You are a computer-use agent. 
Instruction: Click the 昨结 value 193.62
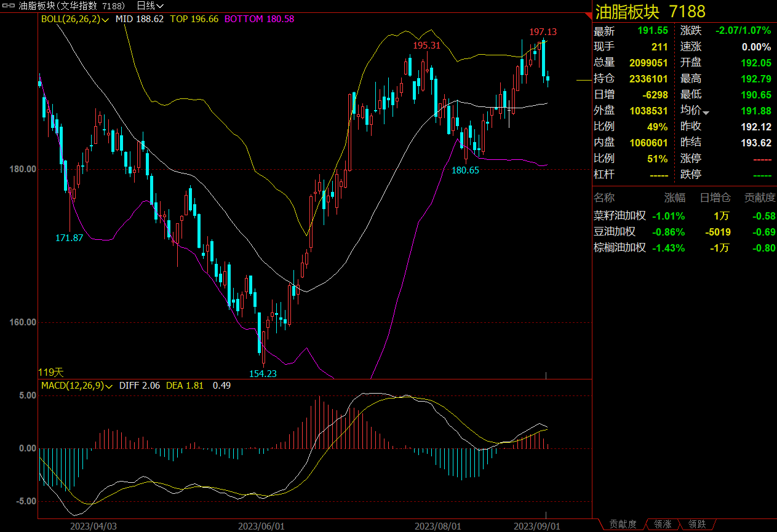(x=756, y=143)
